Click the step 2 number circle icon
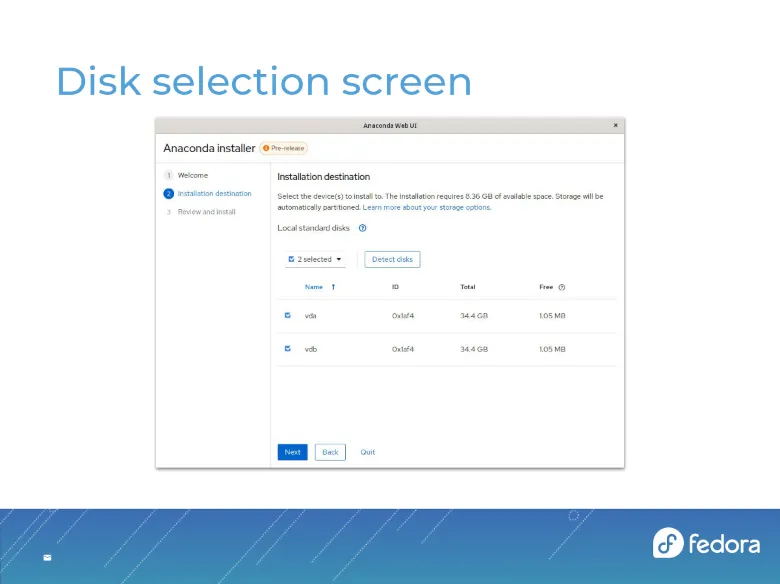 [x=169, y=194]
